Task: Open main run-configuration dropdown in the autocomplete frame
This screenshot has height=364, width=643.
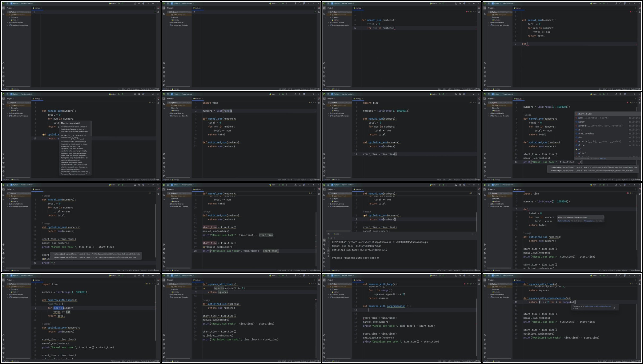Action: [594, 94]
